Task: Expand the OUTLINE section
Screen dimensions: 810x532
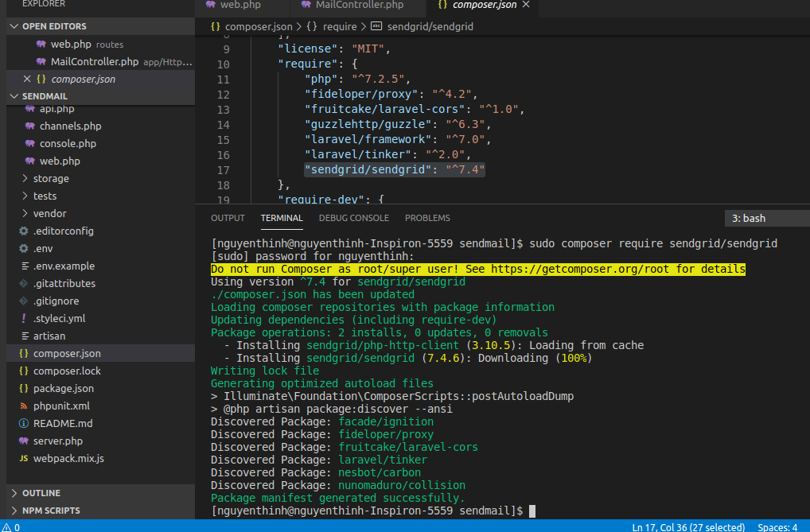Action: (x=14, y=493)
